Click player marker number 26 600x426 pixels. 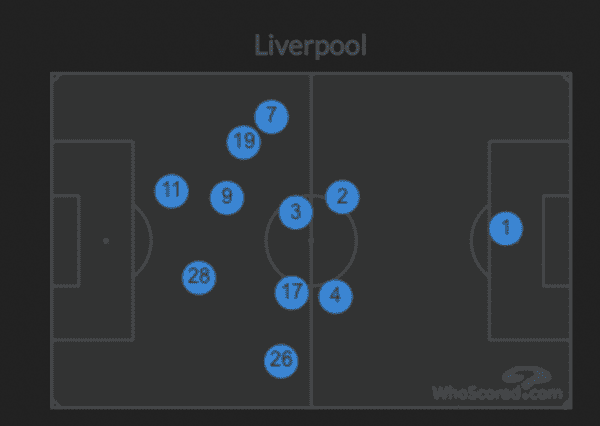(x=281, y=361)
